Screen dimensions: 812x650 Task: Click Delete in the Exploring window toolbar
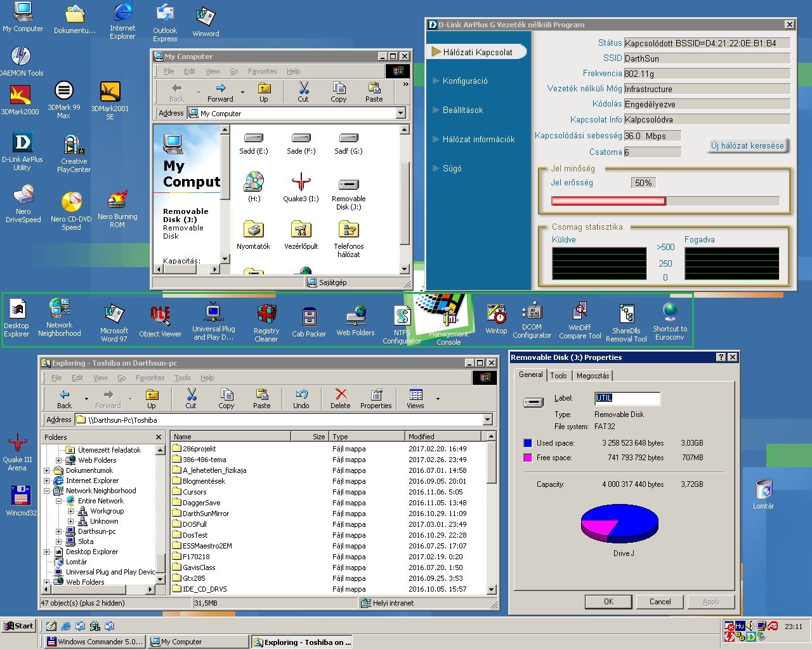[340, 399]
